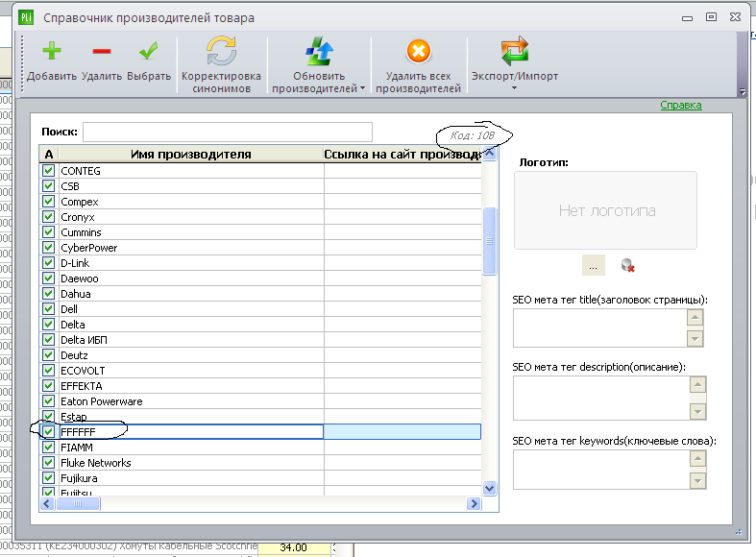Maximize the Справочник производителей window
Screen dimensions: 756x557
tap(711, 17)
